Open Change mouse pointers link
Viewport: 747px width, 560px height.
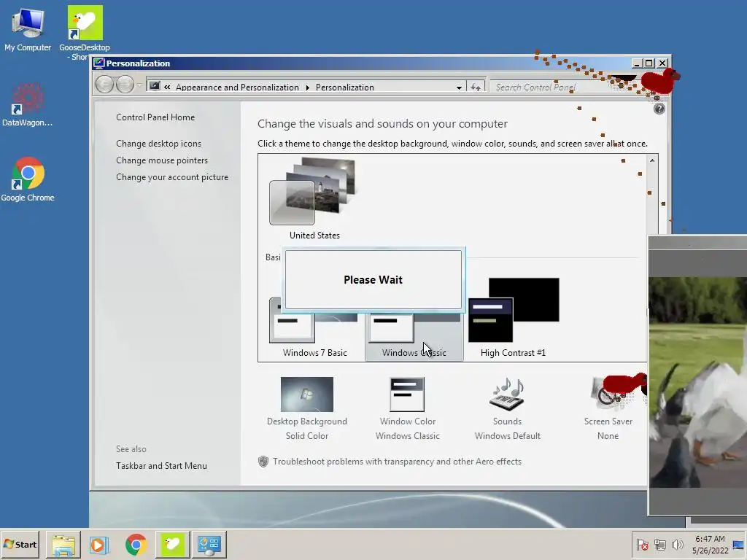click(x=162, y=160)
